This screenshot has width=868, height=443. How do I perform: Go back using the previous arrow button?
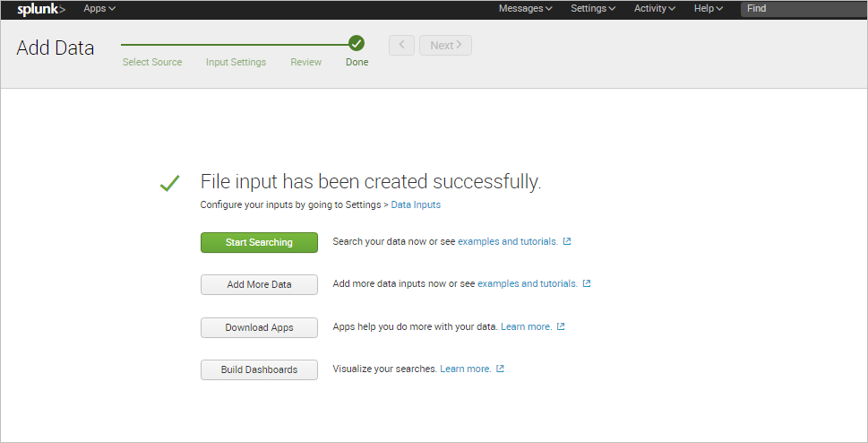pos(401,46)
